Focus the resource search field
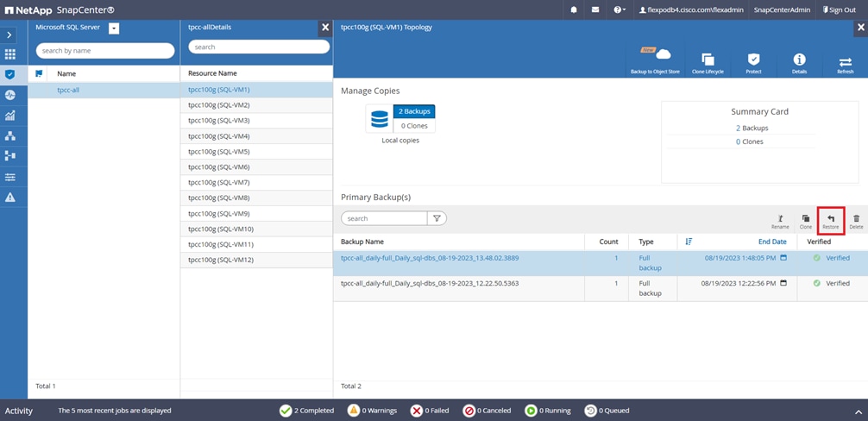 259,47
